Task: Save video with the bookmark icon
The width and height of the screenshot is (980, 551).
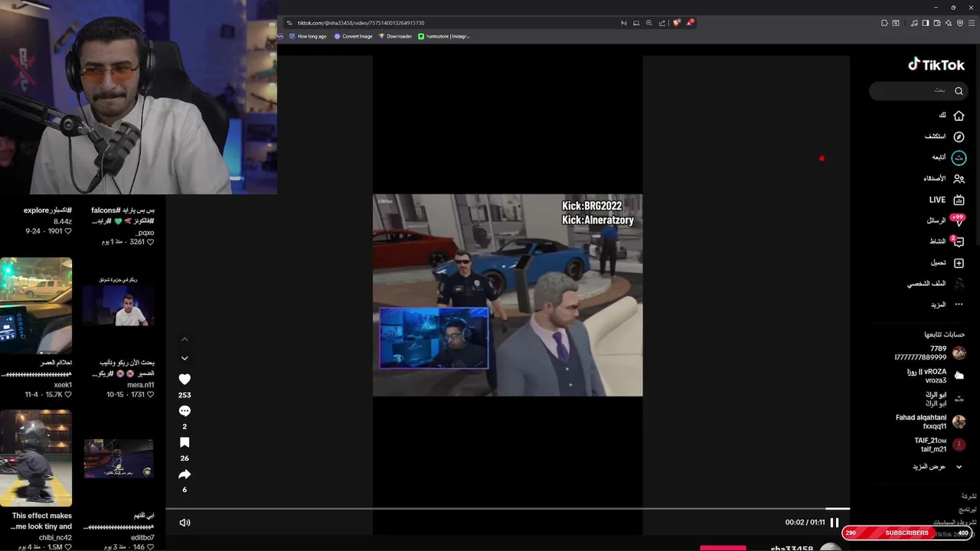Action: click(x=185, y=442)
